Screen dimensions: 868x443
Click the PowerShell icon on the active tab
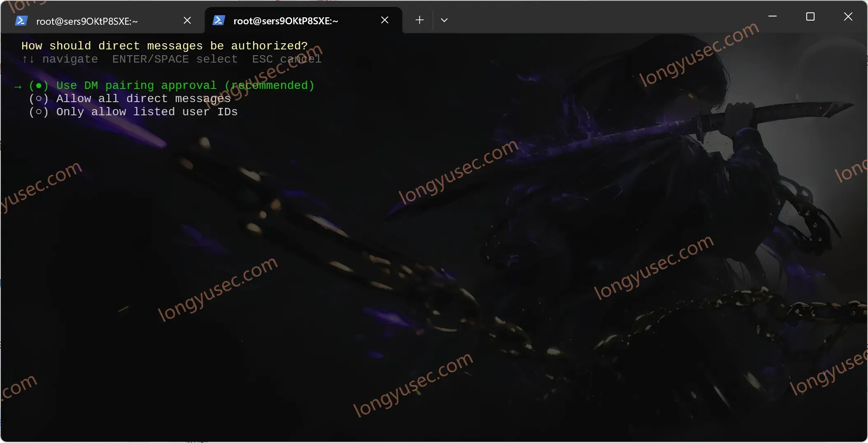[218, 20]
